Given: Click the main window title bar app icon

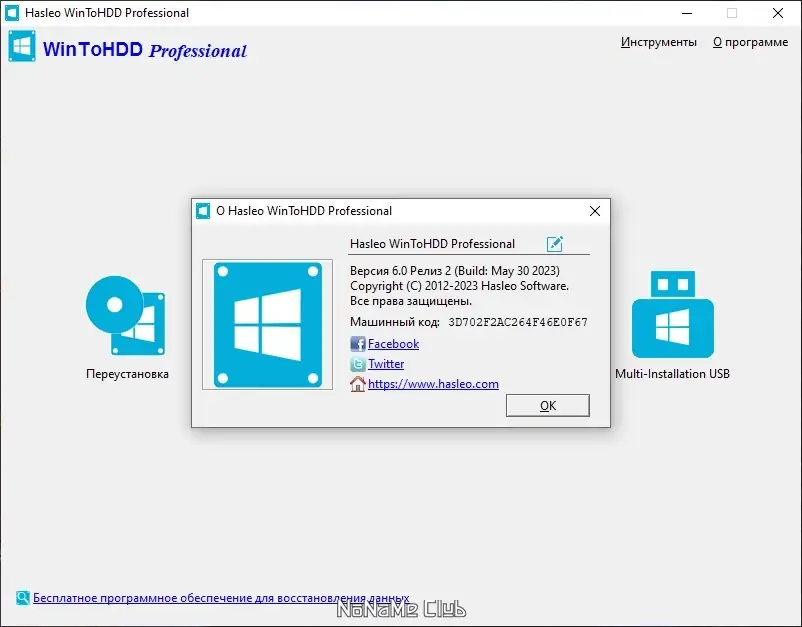Looking at the screenshot, I should click(x=12, y=13).
